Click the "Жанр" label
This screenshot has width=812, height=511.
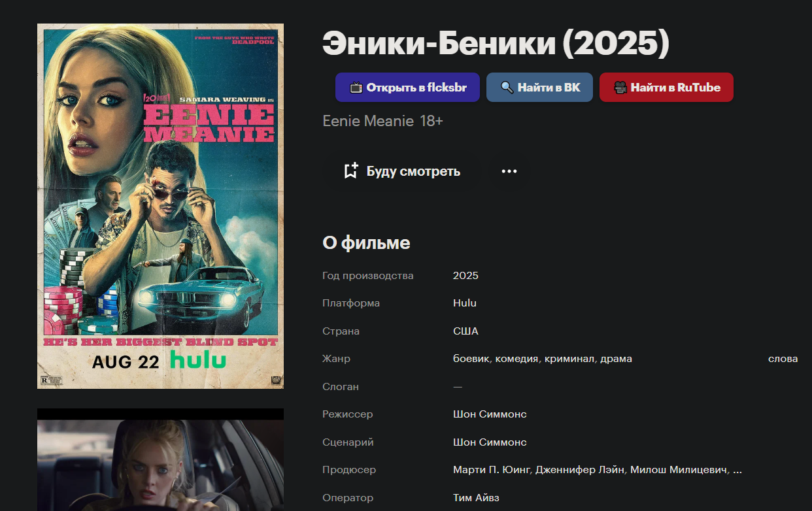(x=336, y=359)
